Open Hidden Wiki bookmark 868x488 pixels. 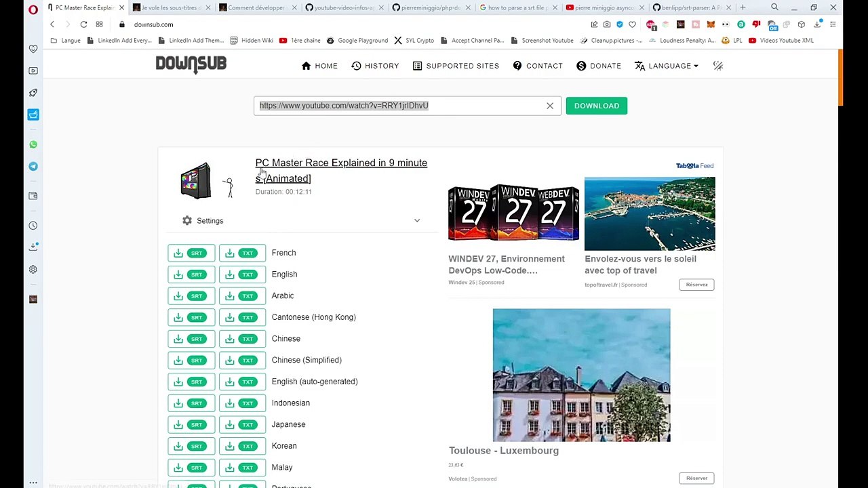[x=252, y=41]
